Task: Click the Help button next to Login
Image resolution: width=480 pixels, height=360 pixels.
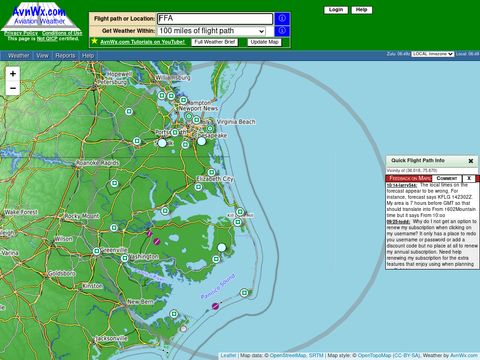Action: [362, 10]
